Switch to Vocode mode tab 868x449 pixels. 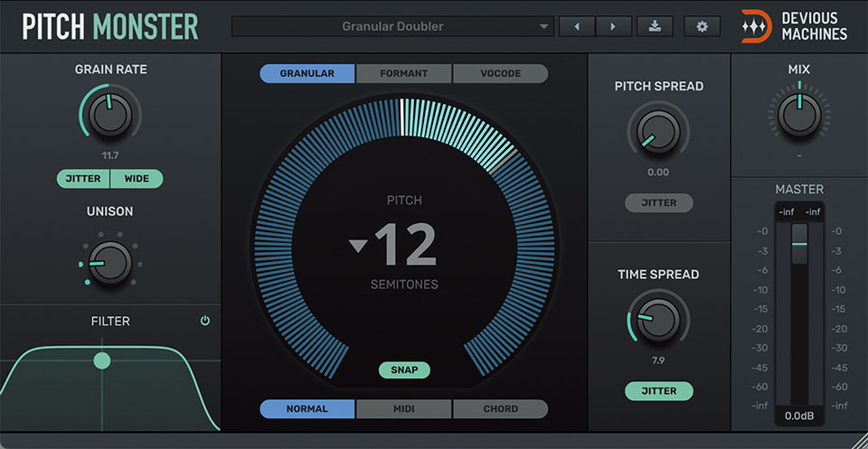coord(500,73)
